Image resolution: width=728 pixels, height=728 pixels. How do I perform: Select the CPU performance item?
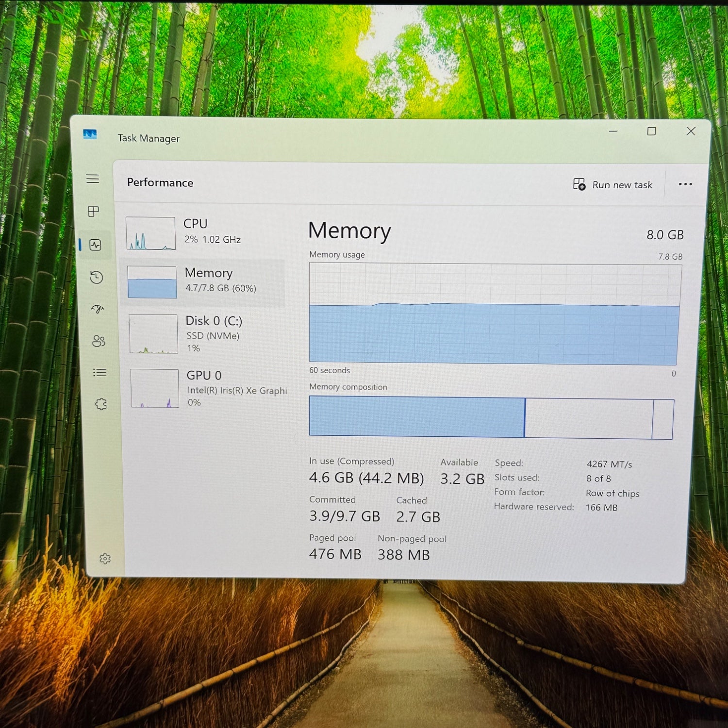204,232
